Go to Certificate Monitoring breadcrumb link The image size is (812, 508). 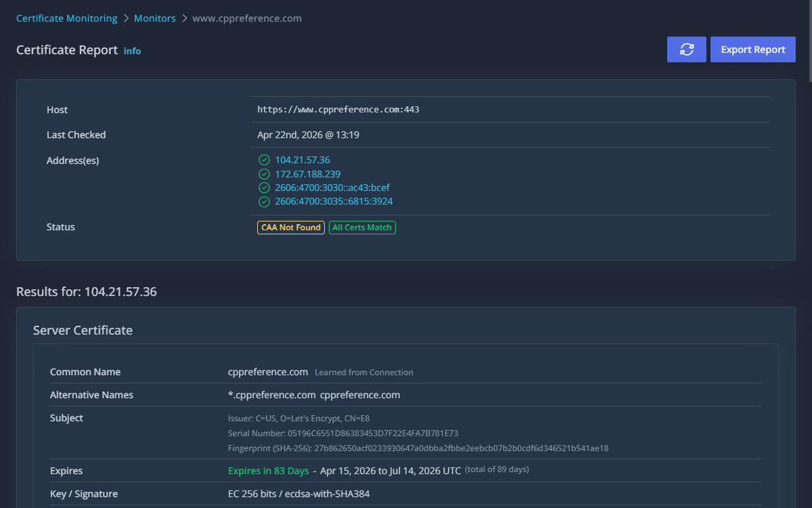66,18
